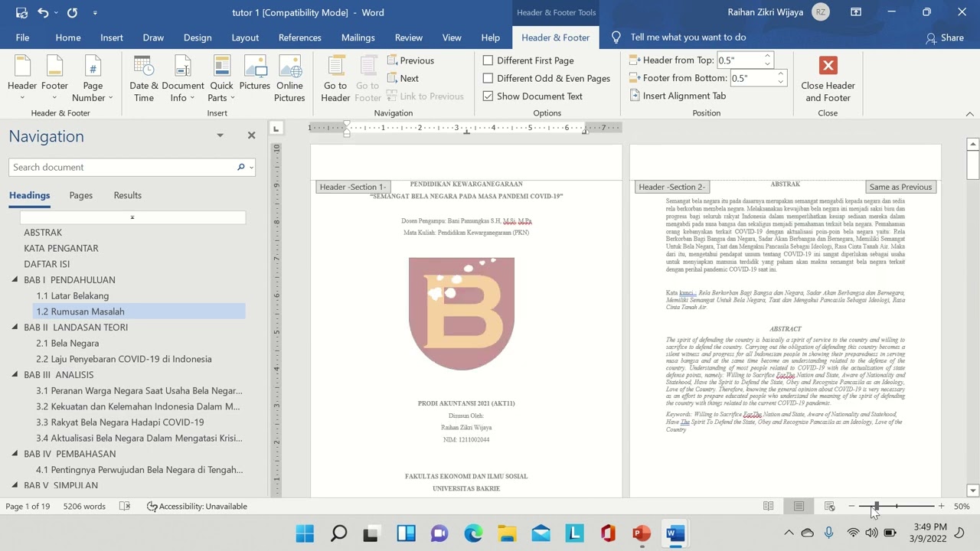Open the Quick Parts icon
980x551 pixels.
(x=221, y=69)
